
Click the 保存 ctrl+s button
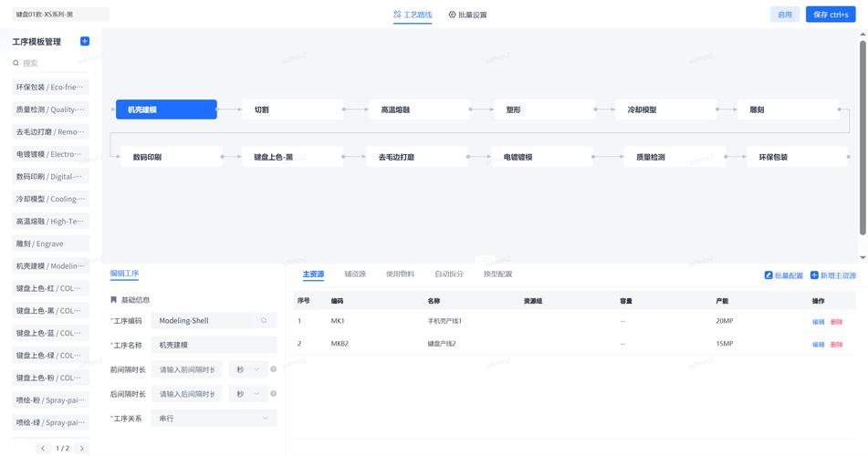click(830, 15)
